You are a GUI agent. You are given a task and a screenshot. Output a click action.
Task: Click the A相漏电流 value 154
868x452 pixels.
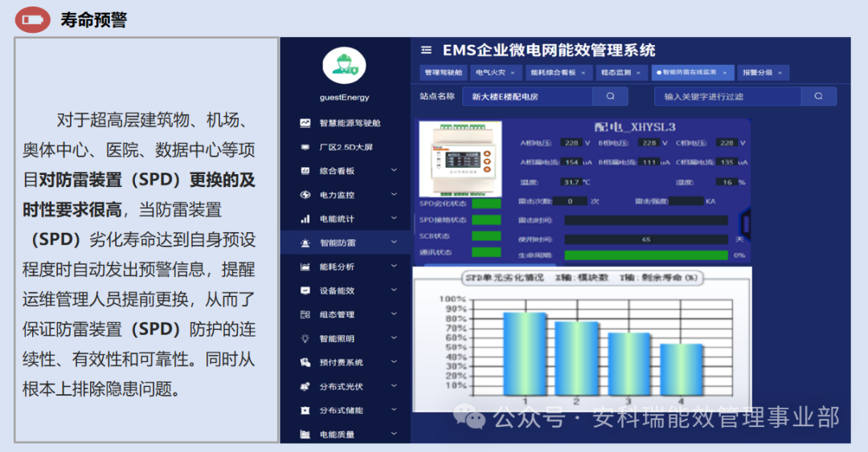[x=571, y=162]
